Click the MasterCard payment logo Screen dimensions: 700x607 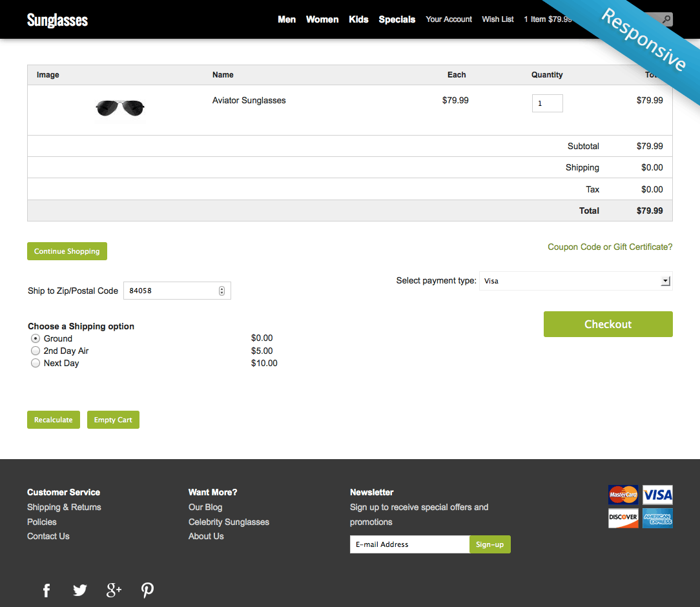click(623, 495)
